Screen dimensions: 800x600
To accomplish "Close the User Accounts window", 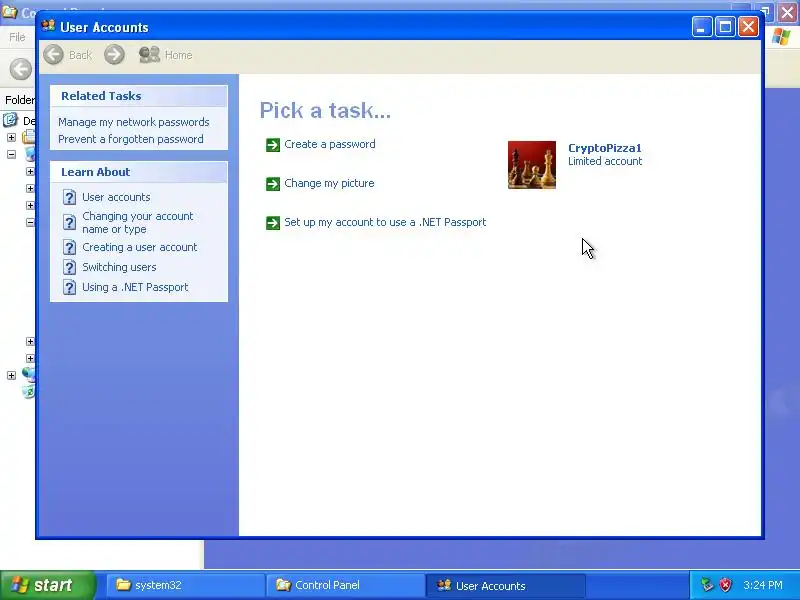I will pyautogui.click(x=748, y=27).
